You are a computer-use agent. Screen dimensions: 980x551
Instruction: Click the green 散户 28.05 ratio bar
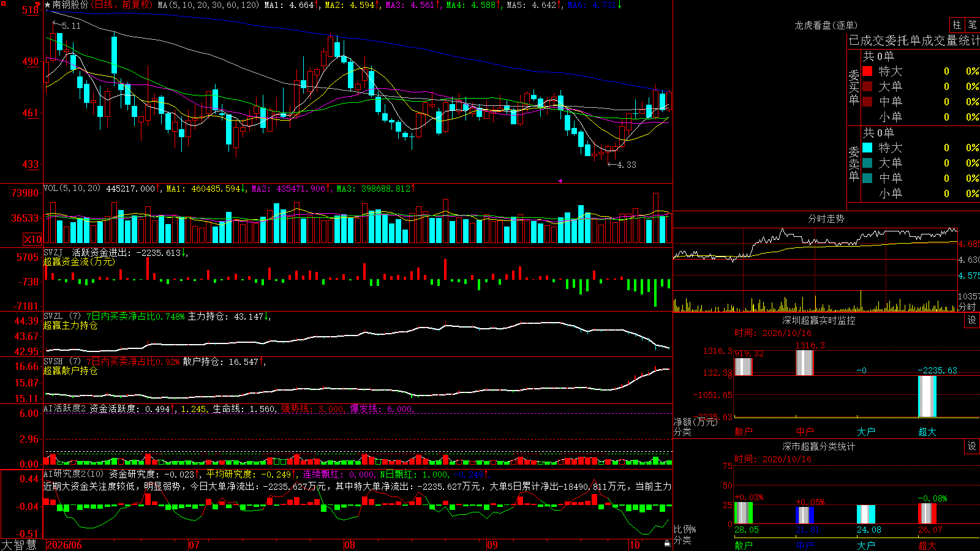pos(744,513)
